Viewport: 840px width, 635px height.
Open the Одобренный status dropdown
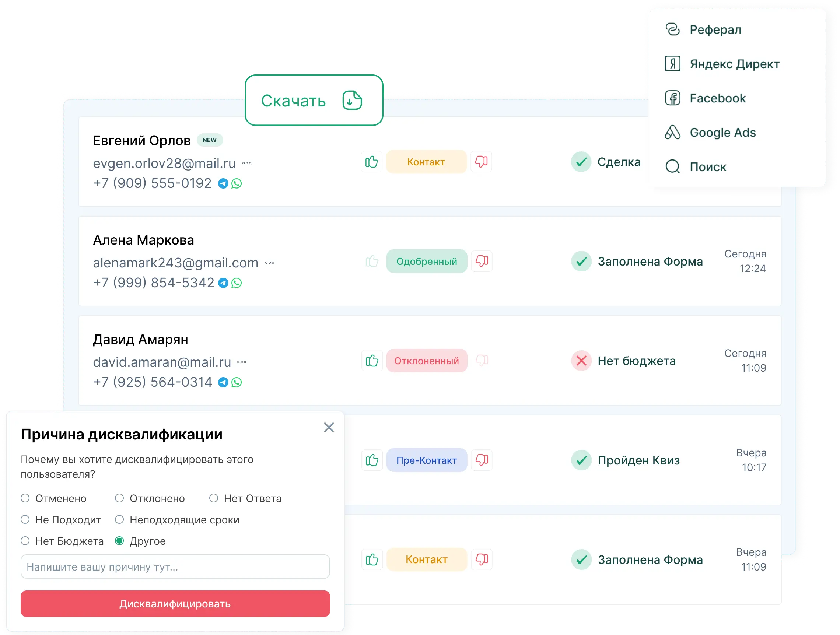coord(427,262)
